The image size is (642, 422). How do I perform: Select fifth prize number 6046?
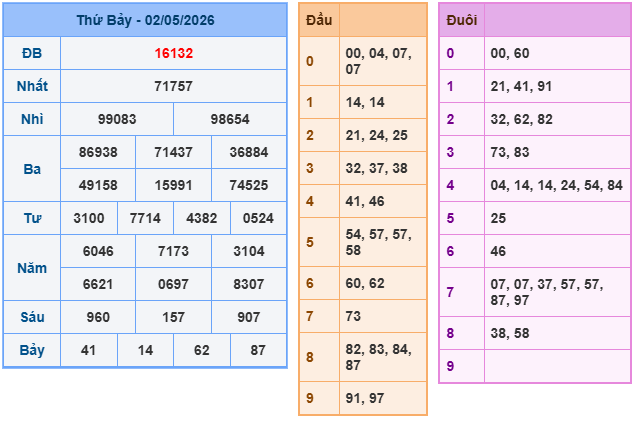(98, 251)
